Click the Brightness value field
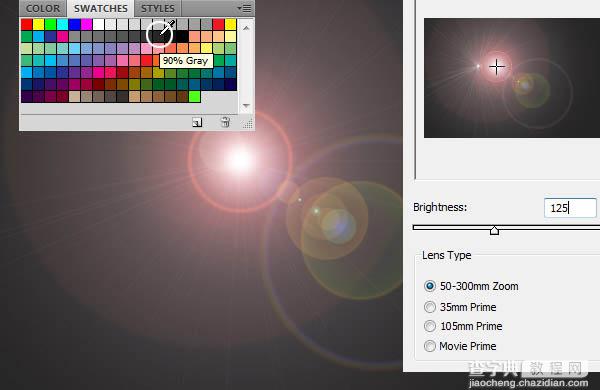Screen dimensions: 600x390 click(x=570, y=208)
